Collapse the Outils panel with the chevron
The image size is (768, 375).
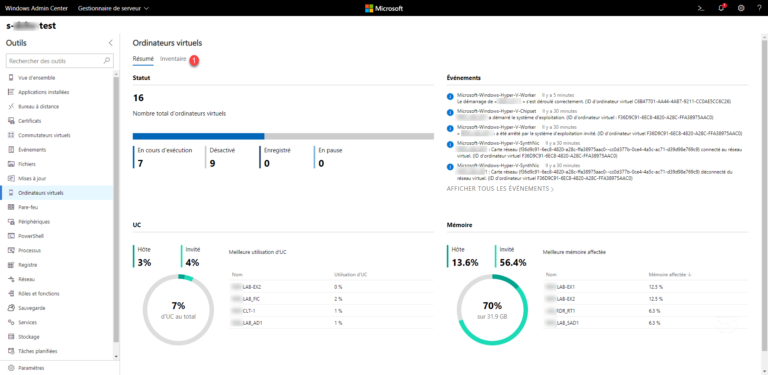[x=110, y=43]
